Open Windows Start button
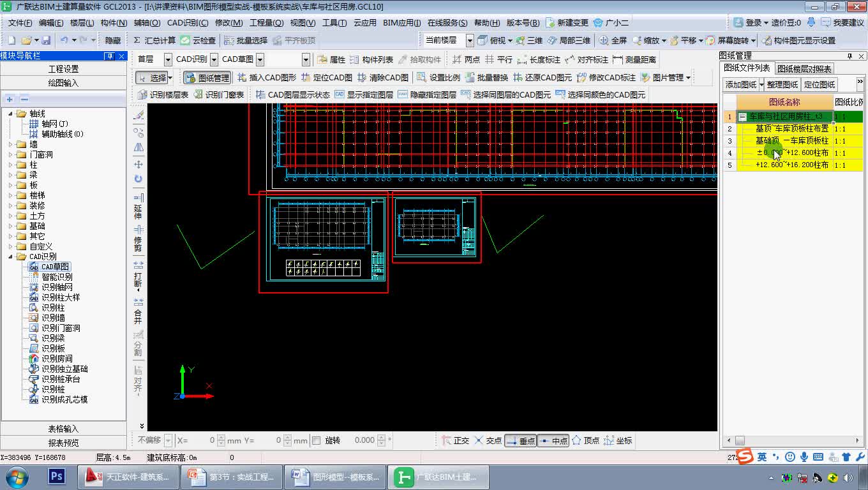Screen dimensions: 868x490 pos(15,477)
